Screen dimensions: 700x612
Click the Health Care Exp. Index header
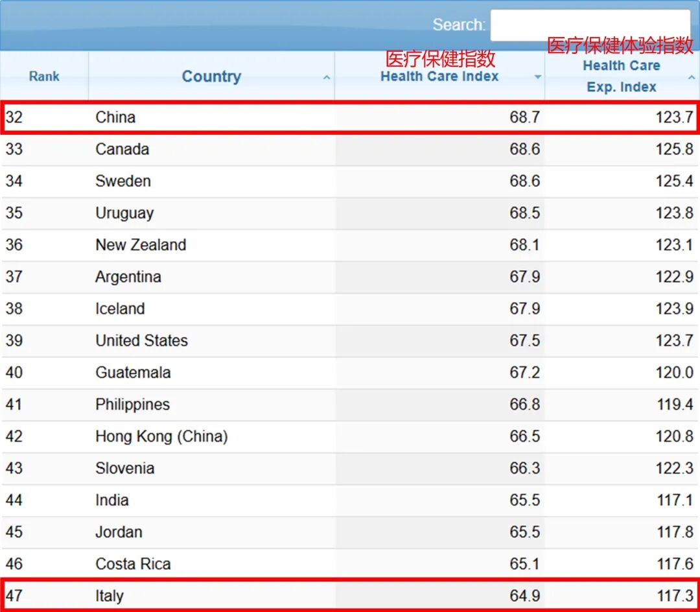click(621, 76)
